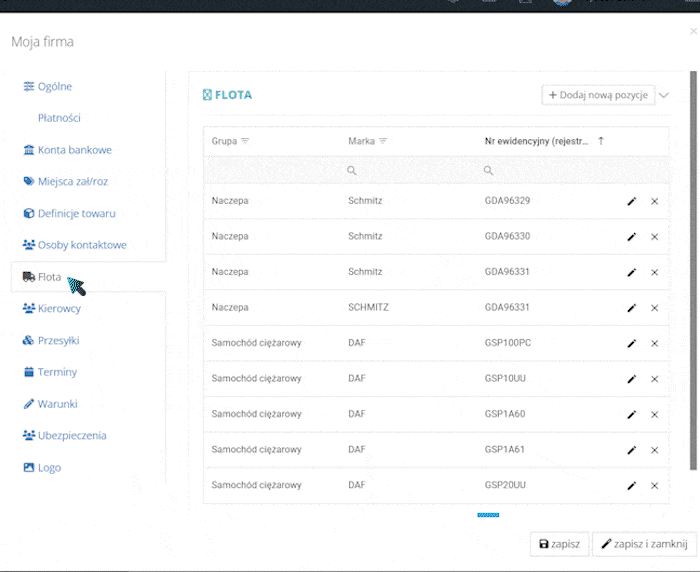Click the vertical scrollbar of the Flota panel
This screenshot has height=572, width=700.
click(694, 270)
